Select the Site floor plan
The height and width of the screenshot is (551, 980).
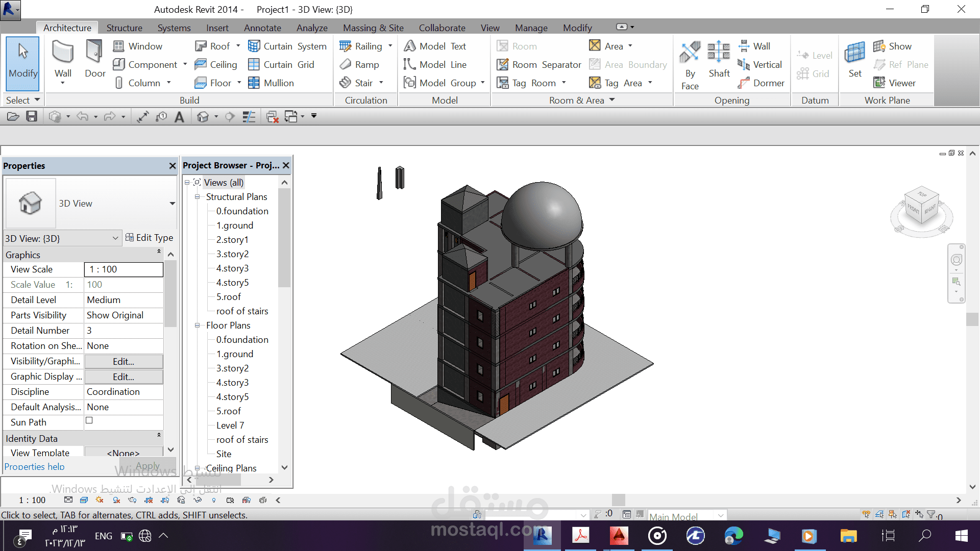tap(224, 454)
